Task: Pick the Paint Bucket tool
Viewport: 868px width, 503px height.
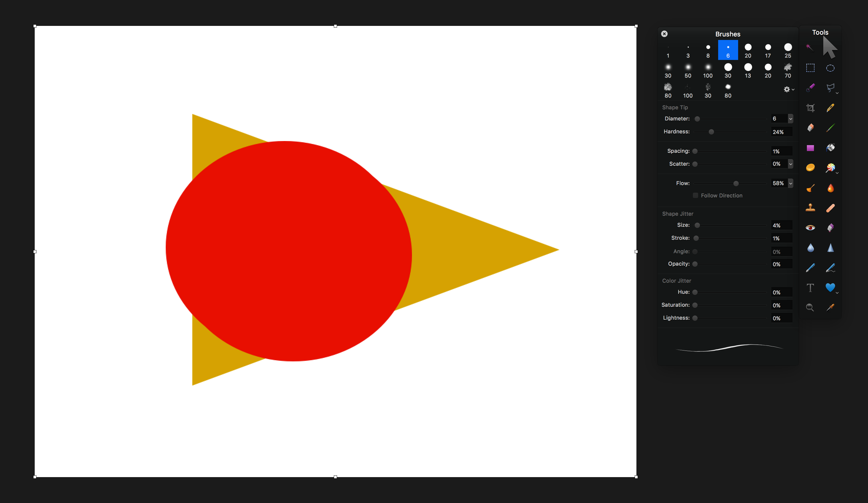Action: [x=830, y=148]
